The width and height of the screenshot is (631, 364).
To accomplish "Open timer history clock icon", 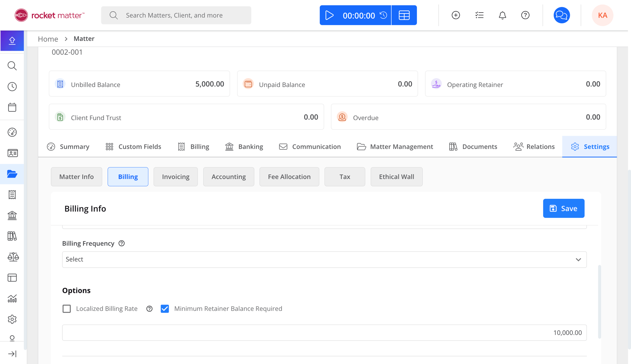I will 383,15.
